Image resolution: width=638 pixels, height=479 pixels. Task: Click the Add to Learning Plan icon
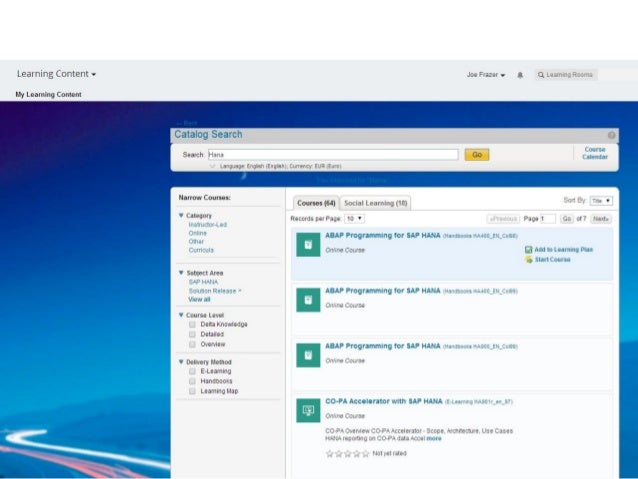pyautogui.click(x=529, y=249)
